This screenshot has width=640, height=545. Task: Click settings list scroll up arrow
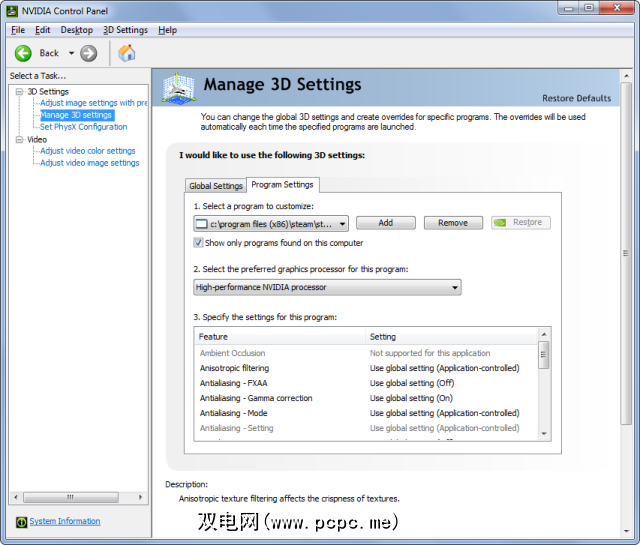544,334
